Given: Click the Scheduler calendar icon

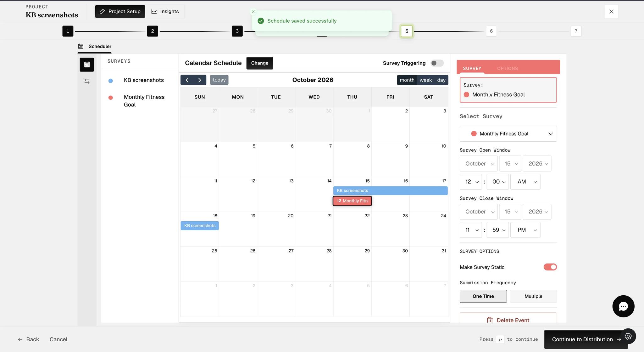Looking at the screenshot, I should [81, 46].
